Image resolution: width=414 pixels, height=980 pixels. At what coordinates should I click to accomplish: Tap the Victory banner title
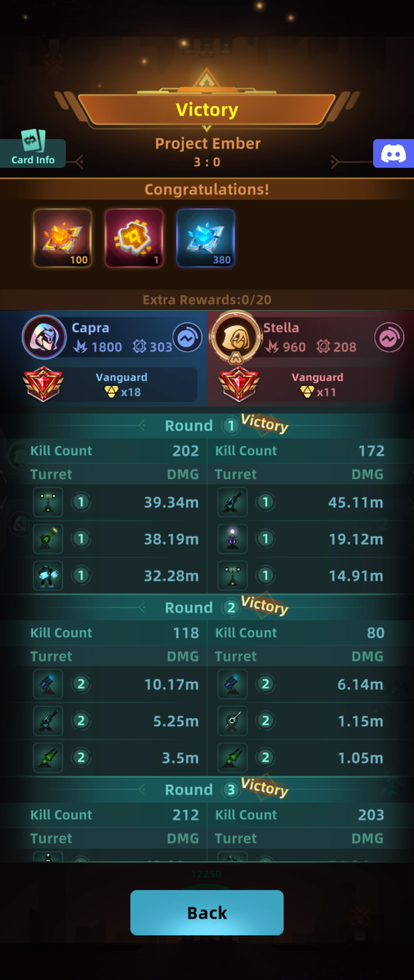click(207, 109)
